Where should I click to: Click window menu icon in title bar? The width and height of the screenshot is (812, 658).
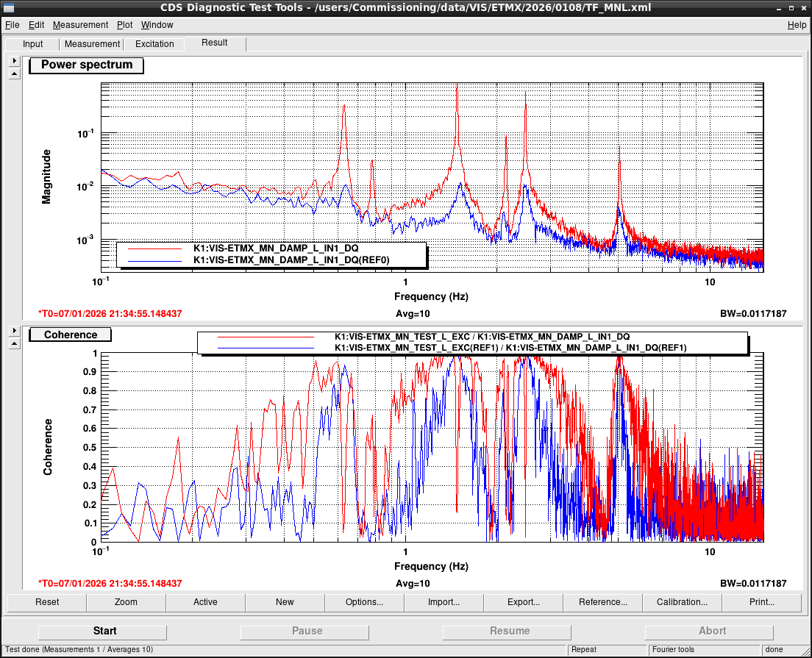point(8,7)
